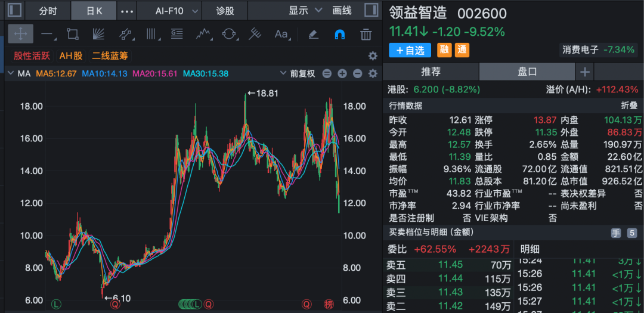This screenshot has height=313, width=644.
Task: Select the eraser tool
Action: pyautogui.click(x=314, y=35)
